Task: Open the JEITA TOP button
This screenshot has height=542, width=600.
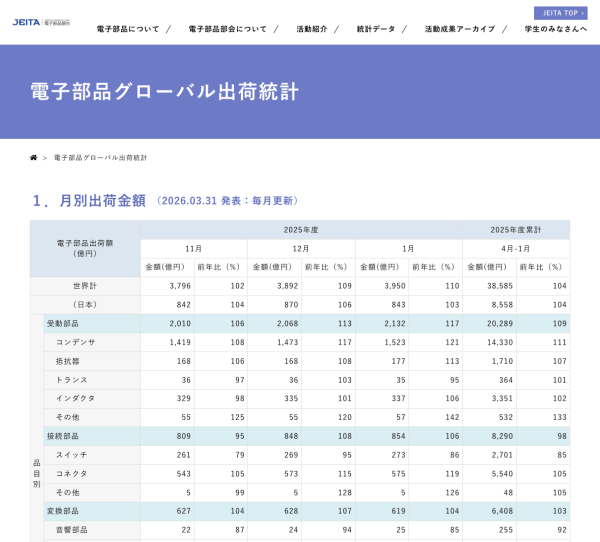Action: [x=561, y=13]
